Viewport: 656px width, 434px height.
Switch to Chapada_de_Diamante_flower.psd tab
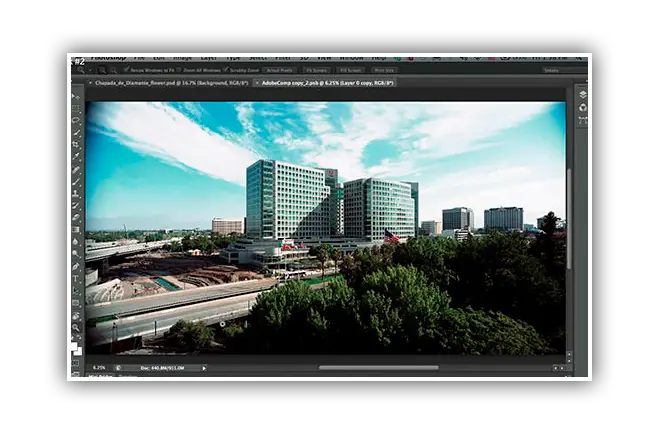[x=165, y=83]
